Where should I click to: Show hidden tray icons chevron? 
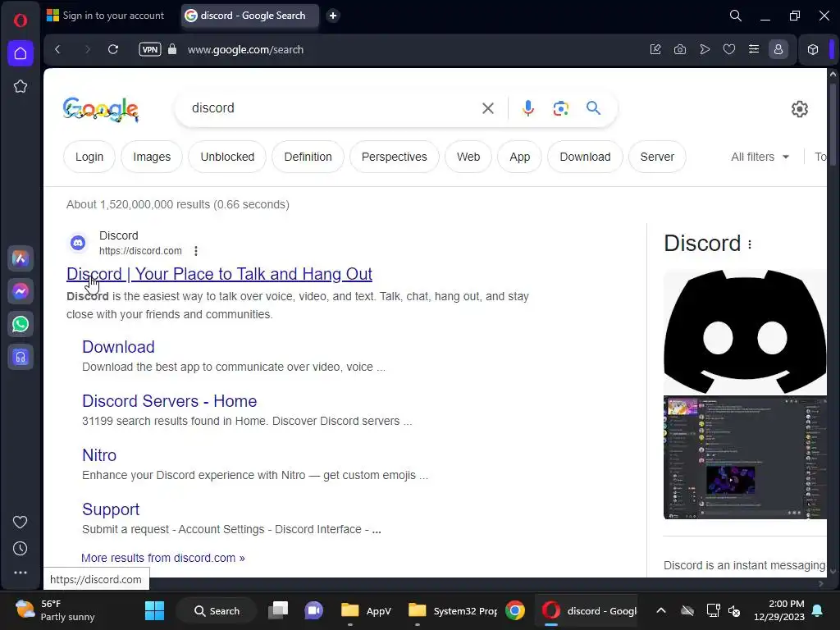[661, 610]
